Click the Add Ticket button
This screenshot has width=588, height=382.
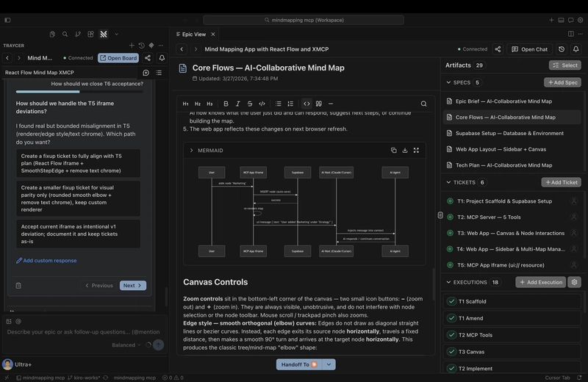click(561, 182)
